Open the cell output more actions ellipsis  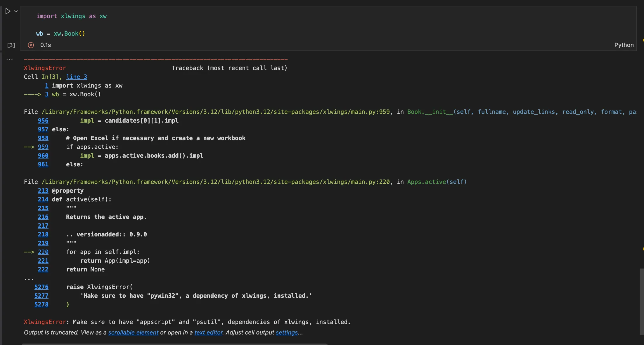(10, 59)
